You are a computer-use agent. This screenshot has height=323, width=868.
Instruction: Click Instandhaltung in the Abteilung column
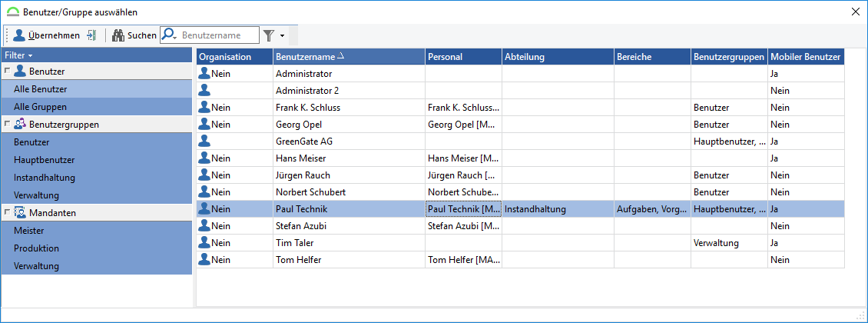click(x=558, y=209)
